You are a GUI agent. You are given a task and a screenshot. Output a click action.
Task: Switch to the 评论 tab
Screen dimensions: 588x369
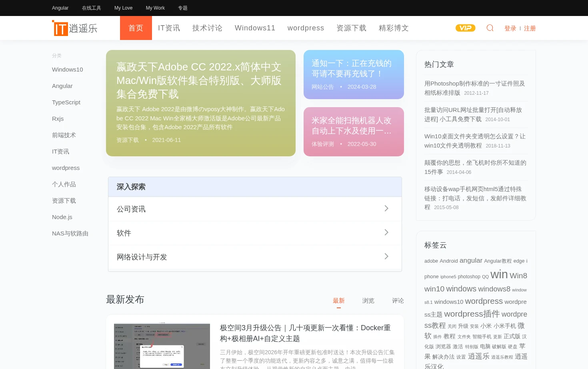pos(398,301)
